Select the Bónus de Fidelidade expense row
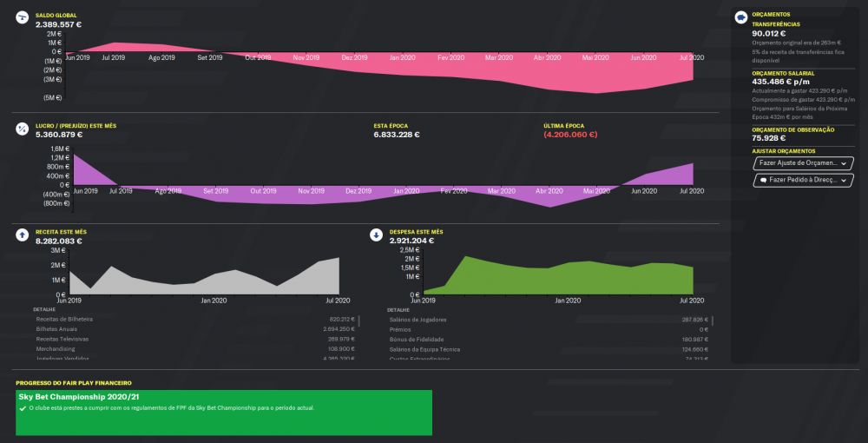The width and height of the screenshot is (868, 443). (549, 340)
